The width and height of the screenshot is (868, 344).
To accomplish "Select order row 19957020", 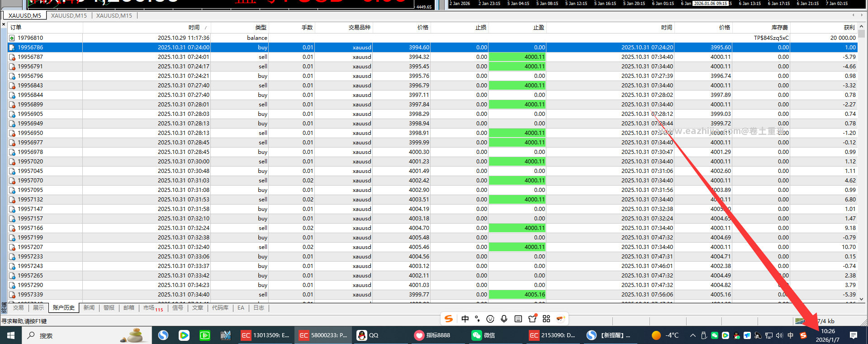I will coord(432,162).
